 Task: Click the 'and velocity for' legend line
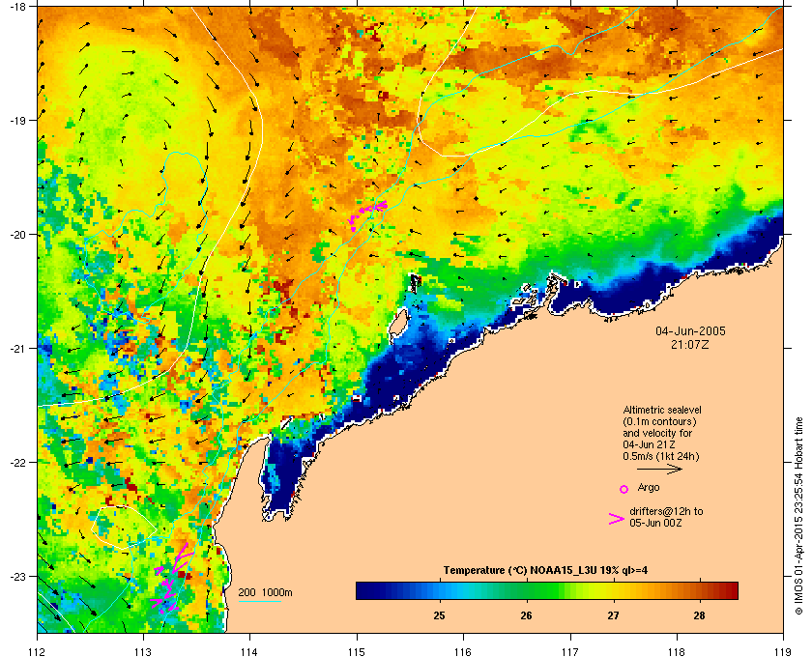point(657,433)
